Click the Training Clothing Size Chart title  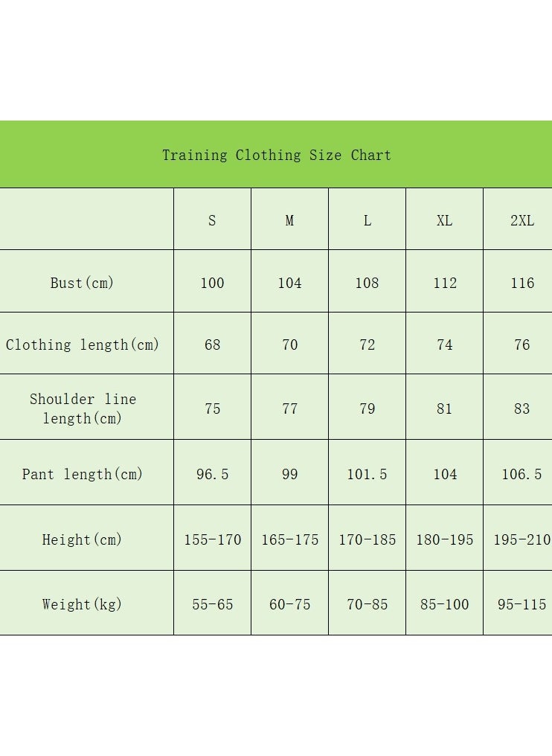276,156
